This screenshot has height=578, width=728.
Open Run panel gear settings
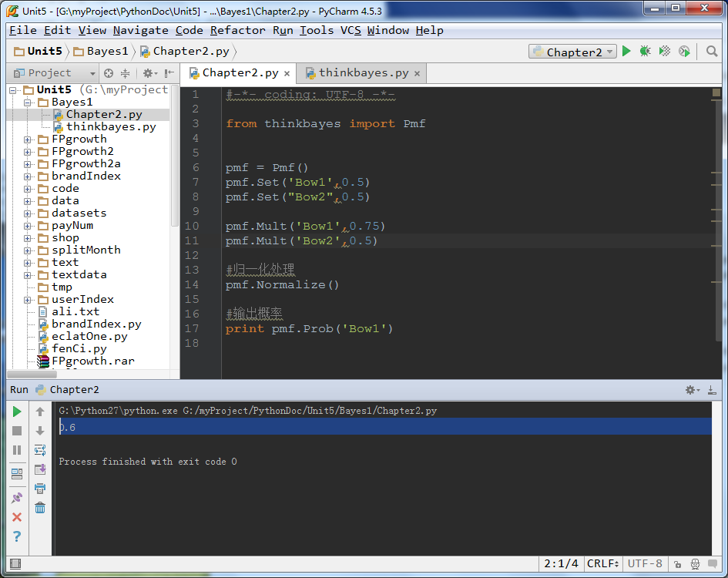pyautogui.click(x=693, y=390)
